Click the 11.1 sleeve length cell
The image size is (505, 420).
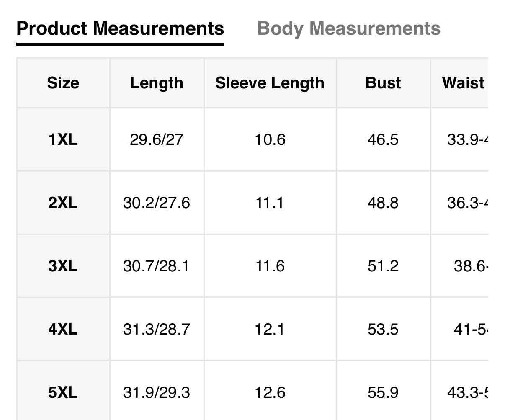click(270, 203)
